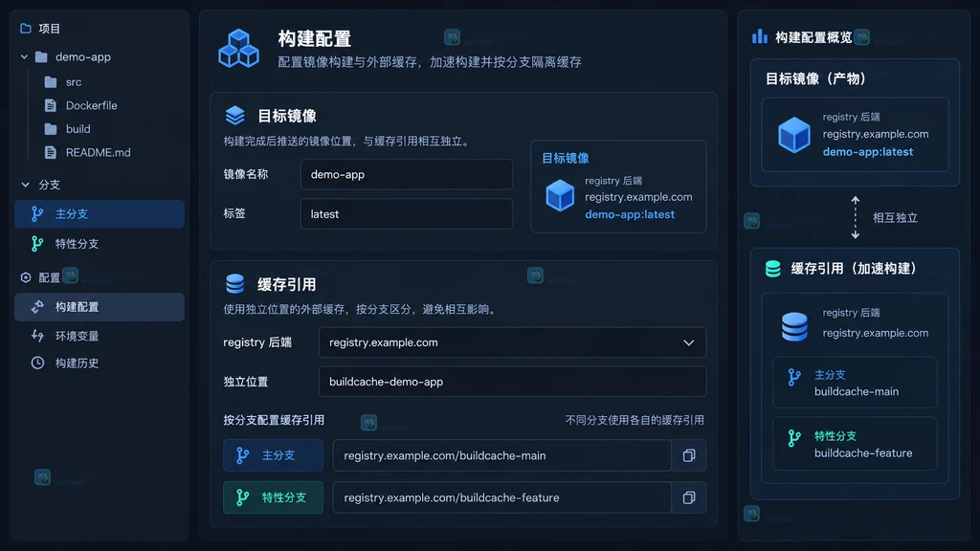
Task: Click the 配置 section label
Action: (50, 277)
